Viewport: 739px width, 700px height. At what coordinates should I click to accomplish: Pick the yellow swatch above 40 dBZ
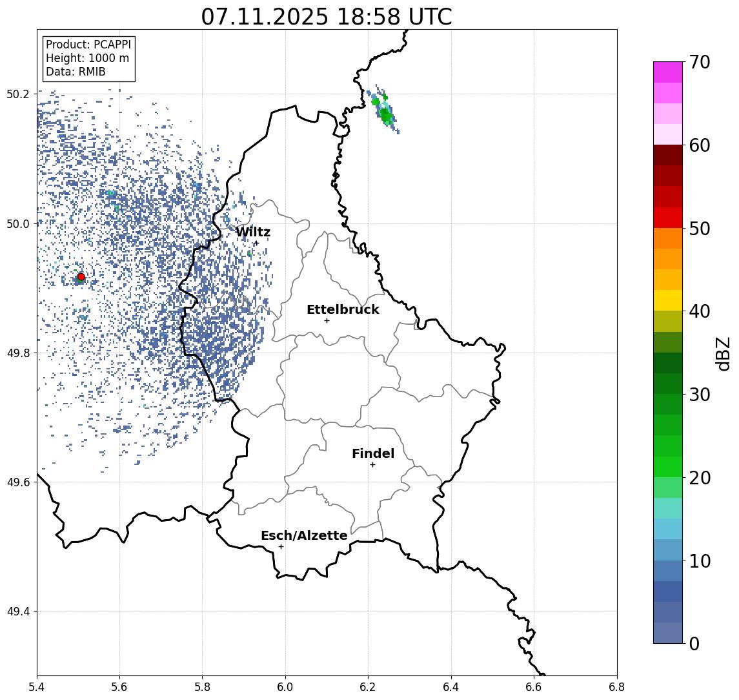[668, 300]
